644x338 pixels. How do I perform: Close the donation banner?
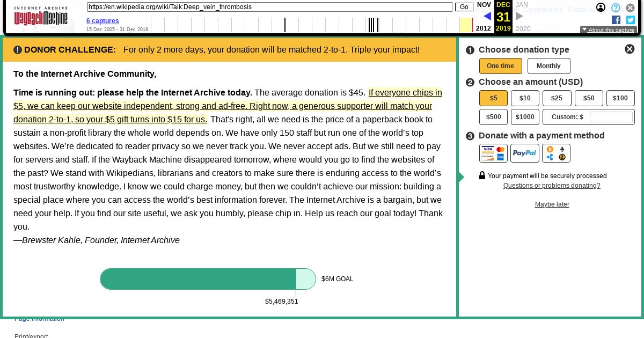(630, 49)
